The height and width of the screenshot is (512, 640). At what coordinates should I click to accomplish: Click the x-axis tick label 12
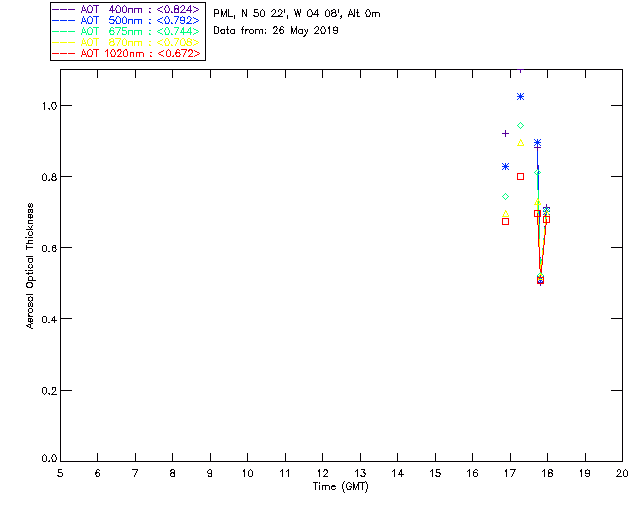(x=322, y=473)
